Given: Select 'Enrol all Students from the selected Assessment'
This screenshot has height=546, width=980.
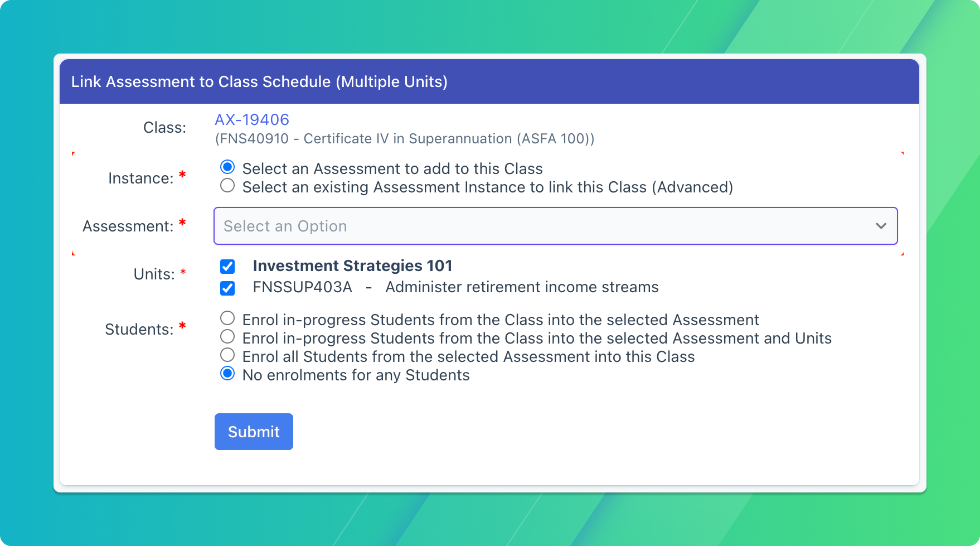Looking at the screenshot, I should tap(227, 355).
